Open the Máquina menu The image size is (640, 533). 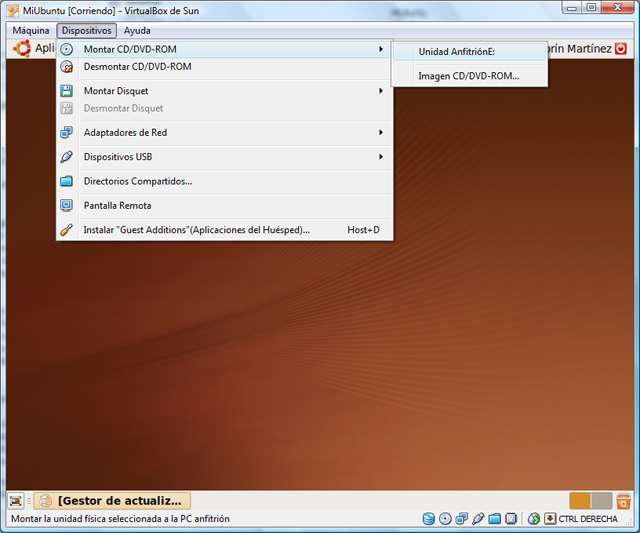coord(31,31)
